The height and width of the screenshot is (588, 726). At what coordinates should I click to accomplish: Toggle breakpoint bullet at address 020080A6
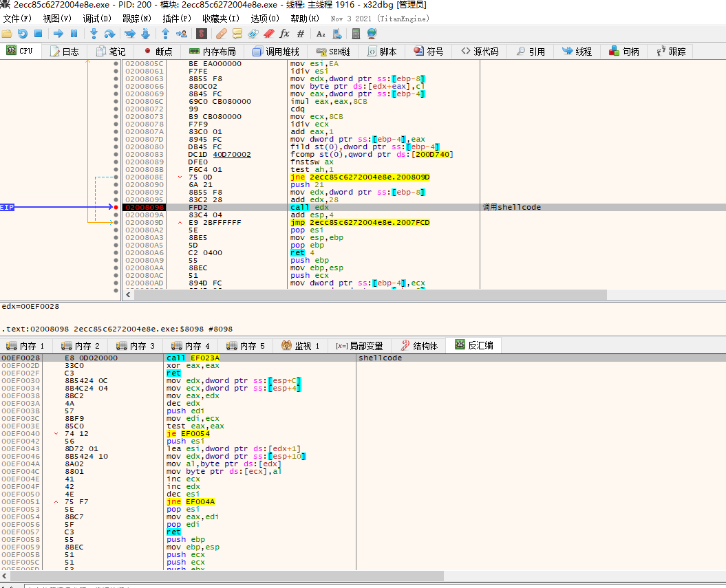pyautogui.click(x=116, y=253)
